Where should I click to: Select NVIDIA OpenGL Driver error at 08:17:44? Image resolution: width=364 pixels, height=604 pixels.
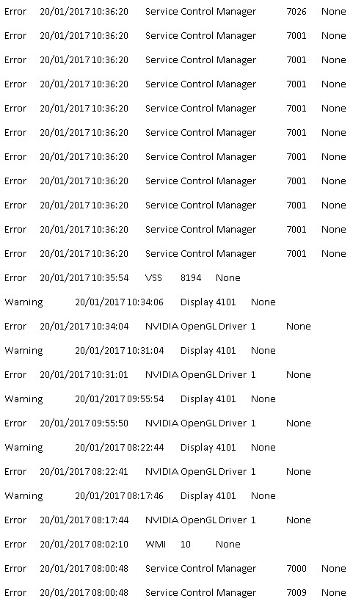(158, 520)
